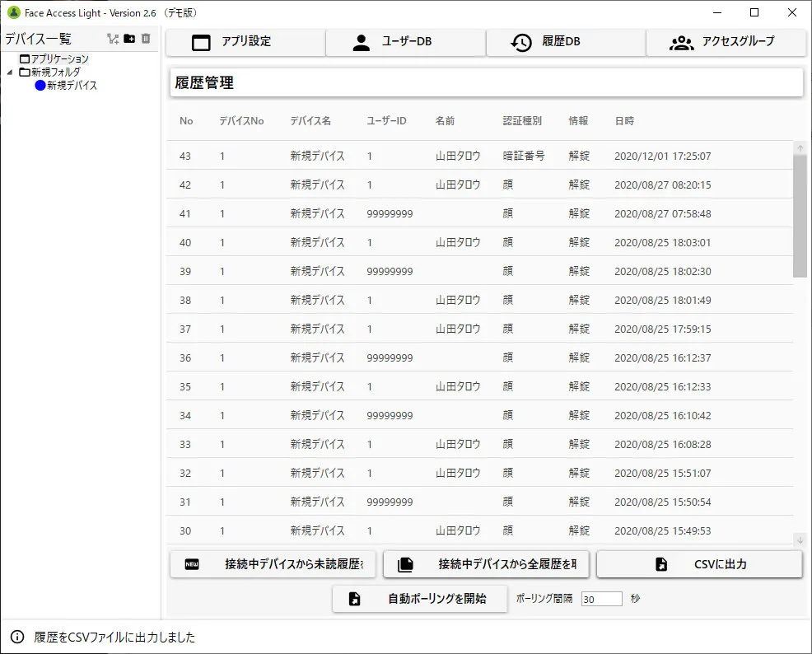The image size is (812, 654).
Task: Go to the アクセスグループ tab
Action: [726, 42]
